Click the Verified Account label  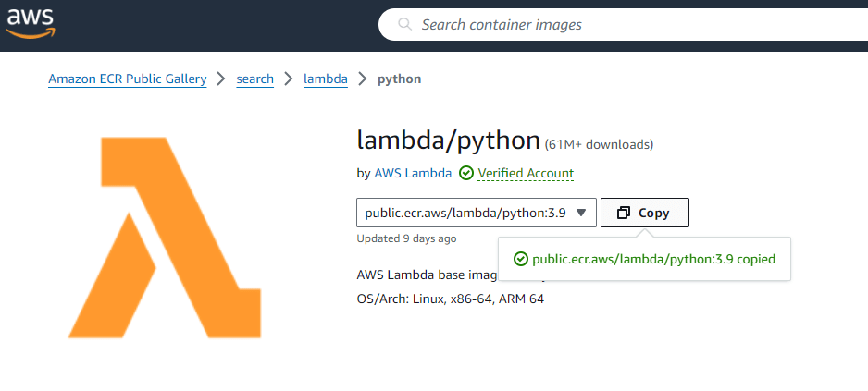coord(526,173)
